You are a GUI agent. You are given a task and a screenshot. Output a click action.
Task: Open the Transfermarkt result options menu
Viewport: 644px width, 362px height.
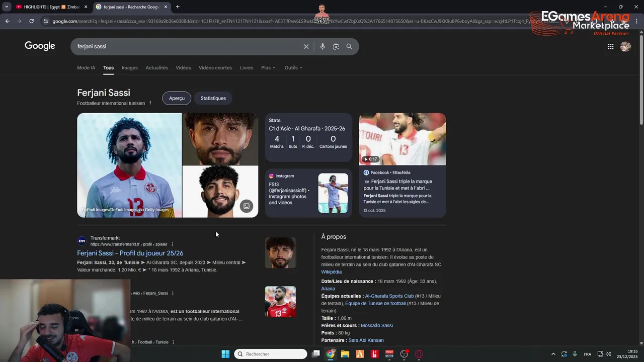coord(172,244)
